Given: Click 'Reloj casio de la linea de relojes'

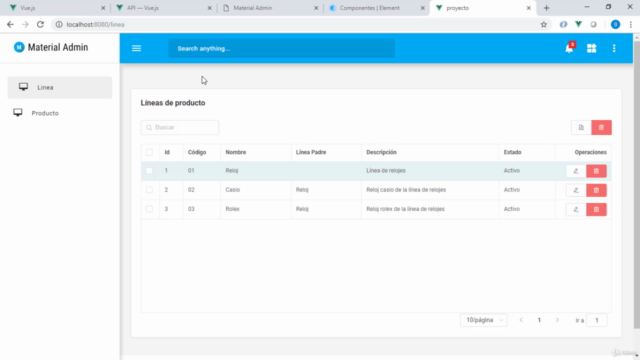Looking at the screenshot, I should point(406,190).
